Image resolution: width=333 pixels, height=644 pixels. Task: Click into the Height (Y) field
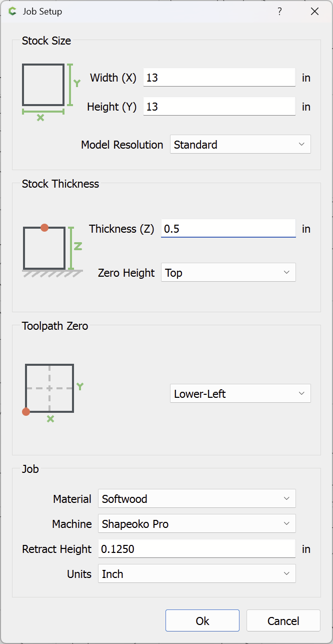tap(219, 107)
